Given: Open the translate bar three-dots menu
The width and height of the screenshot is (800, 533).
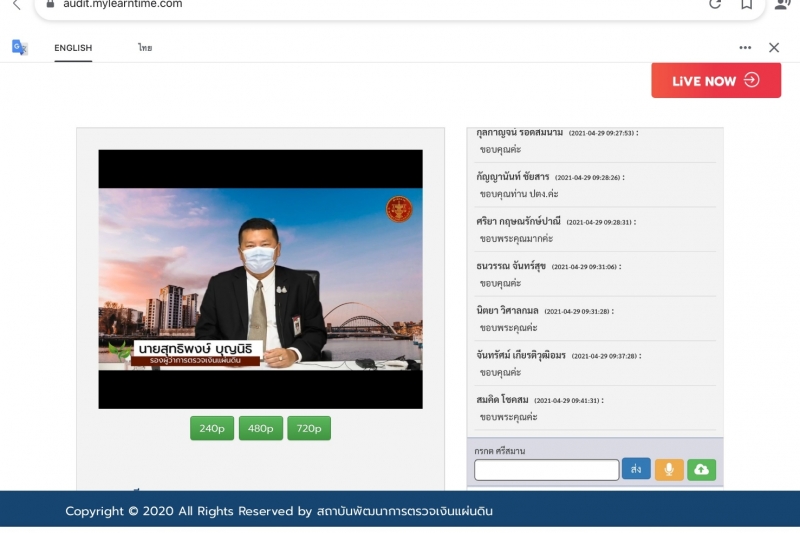Looking at the screenshot, I should [745, 47].
